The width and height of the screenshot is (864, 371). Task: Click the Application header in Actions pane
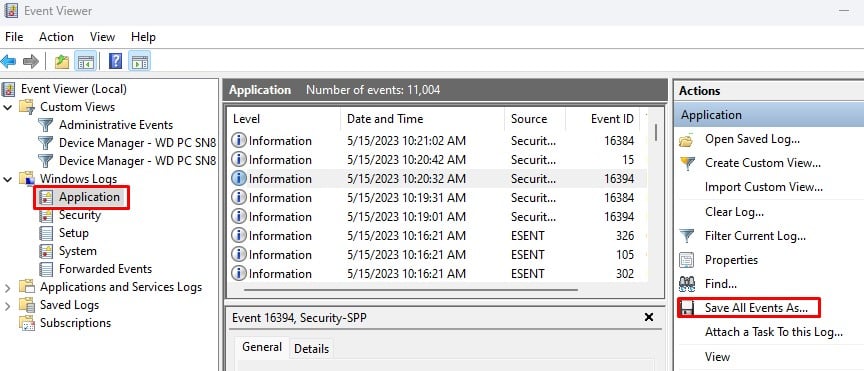[x=769, y=115]
